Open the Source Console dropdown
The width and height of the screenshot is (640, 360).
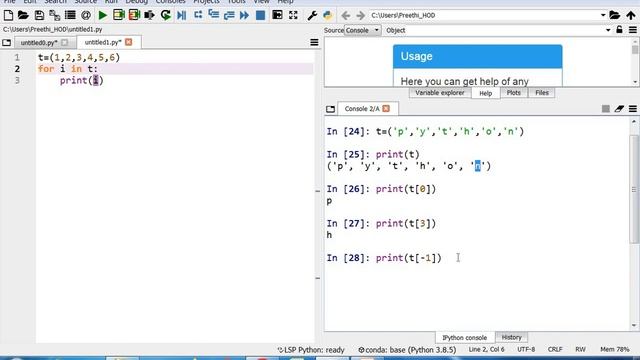363,30
